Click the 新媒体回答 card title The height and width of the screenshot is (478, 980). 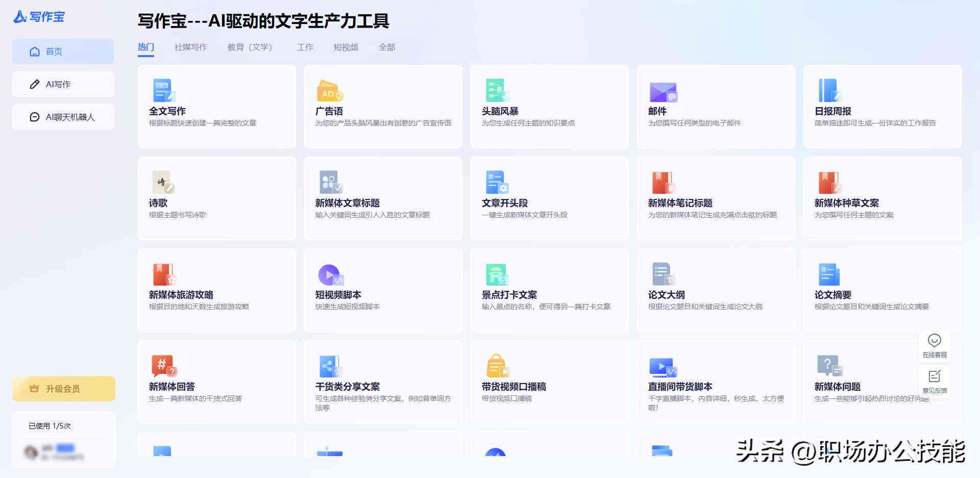click(172, 387)
